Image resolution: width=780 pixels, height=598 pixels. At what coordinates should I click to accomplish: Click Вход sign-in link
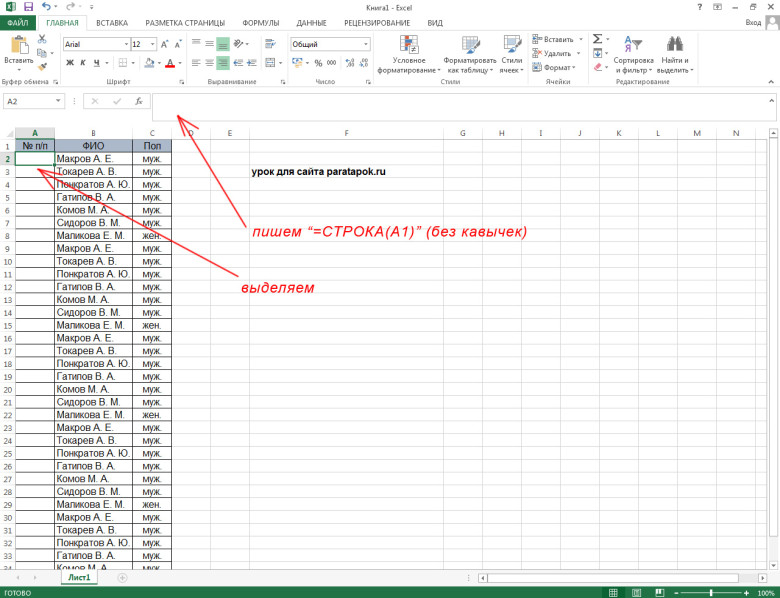click(x=753, y=22)
